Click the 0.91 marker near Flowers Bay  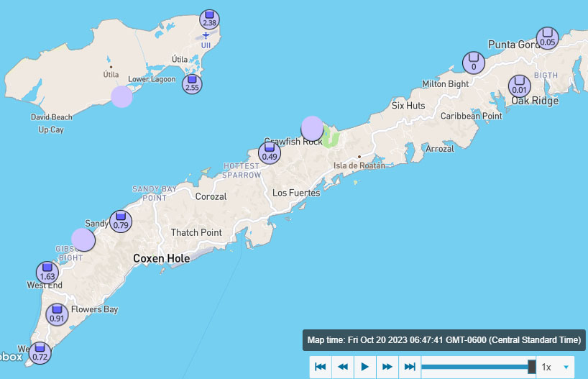(57, 314)
